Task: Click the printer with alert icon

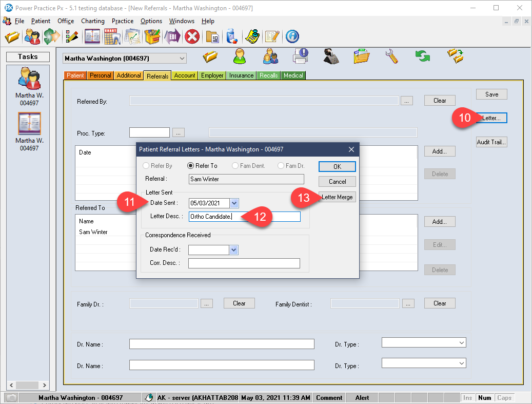Action: 301,56
